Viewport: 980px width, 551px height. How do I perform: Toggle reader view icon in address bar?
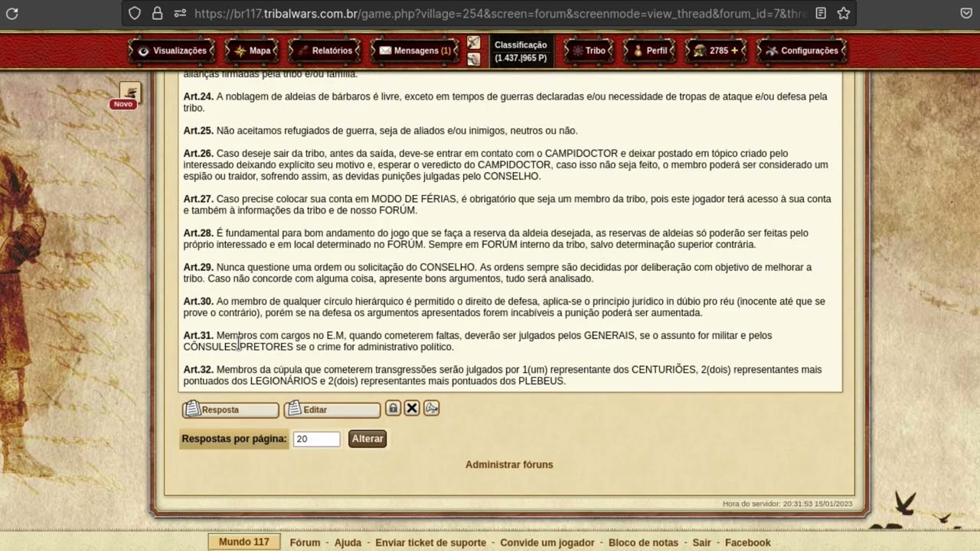click(821, 13)
